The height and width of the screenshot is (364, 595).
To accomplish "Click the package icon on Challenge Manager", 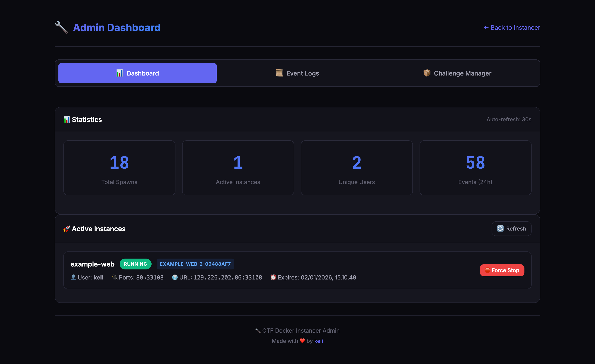I will [427, 73].
